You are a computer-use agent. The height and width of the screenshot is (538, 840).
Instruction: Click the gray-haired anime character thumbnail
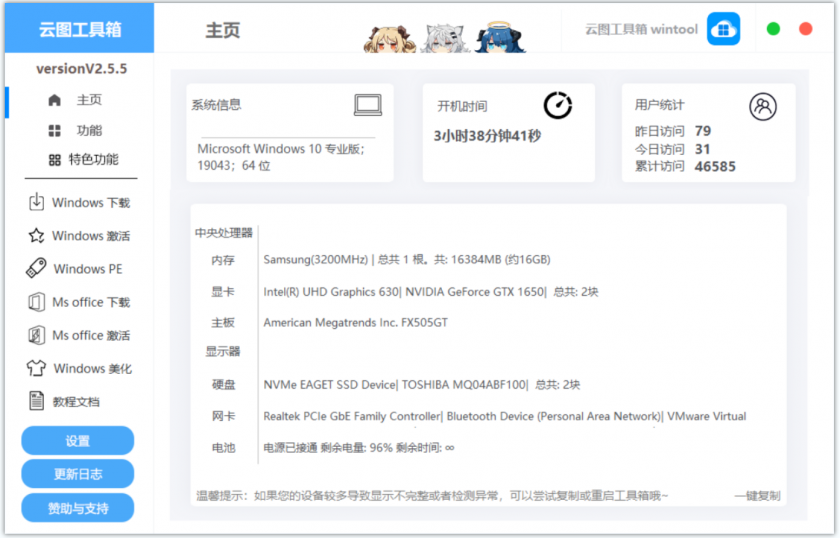pos(444,39)
